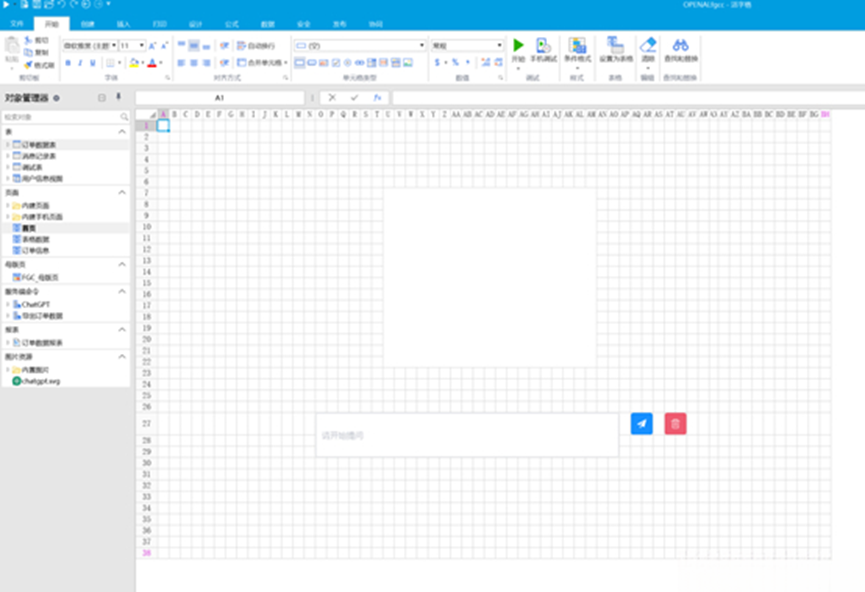865x592 pixels.
Task: Toggle Auto Wrap text option
Action: pyautogui.click(x=255, y=46)
